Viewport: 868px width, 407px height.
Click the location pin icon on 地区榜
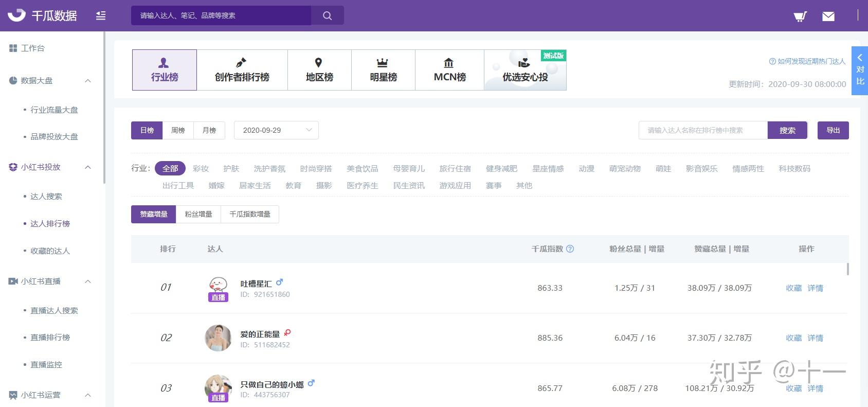click(x=318, y=63)
